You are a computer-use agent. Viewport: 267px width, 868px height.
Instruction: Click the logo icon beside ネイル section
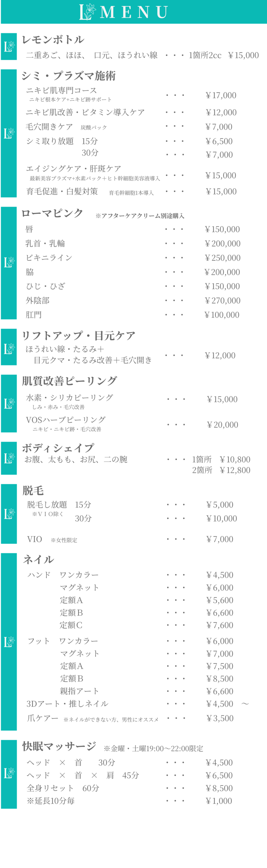click(x=9, y=642)
